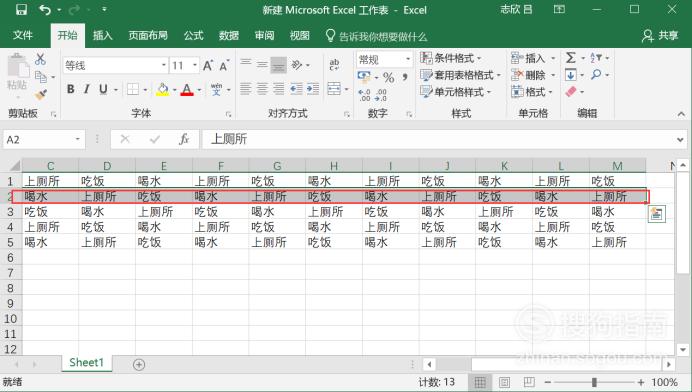692x392 pixels.
Task: Toggle wrap text
Action: (334, 65)
